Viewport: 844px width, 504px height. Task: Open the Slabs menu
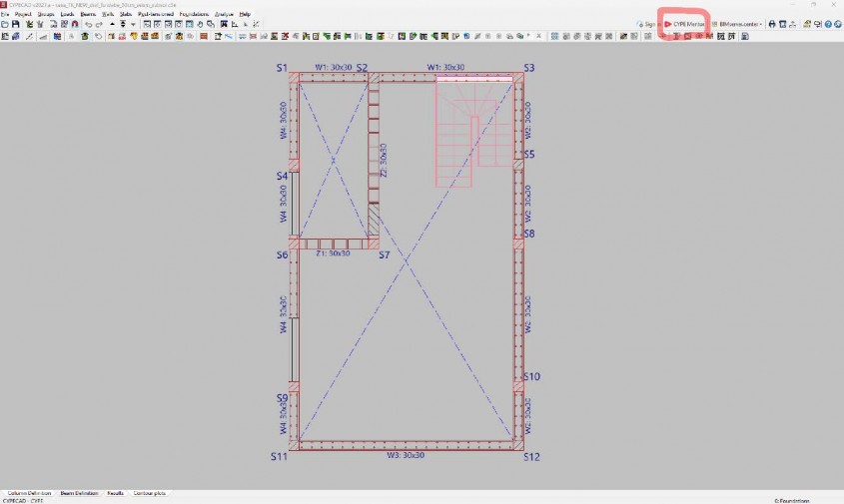[126, 14]
